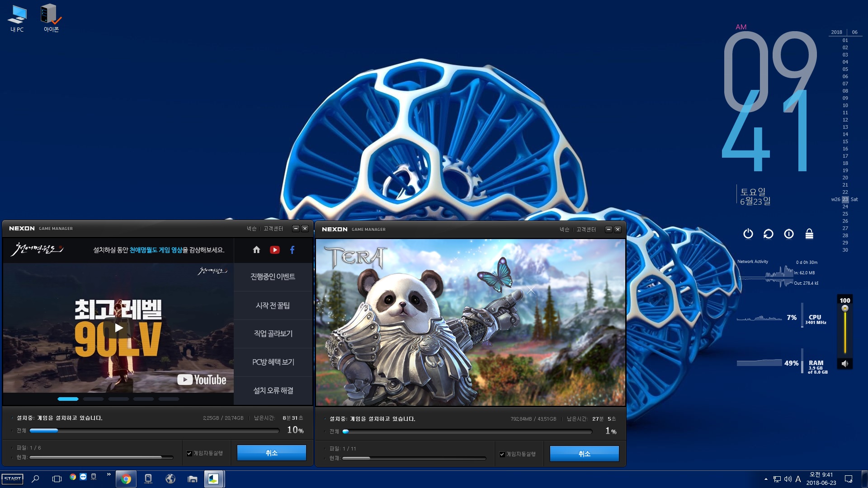The width and height of the screenshot is (868, 488).
Task: Open the Facebook icon in left Nexon window
Action: point(292,250)
